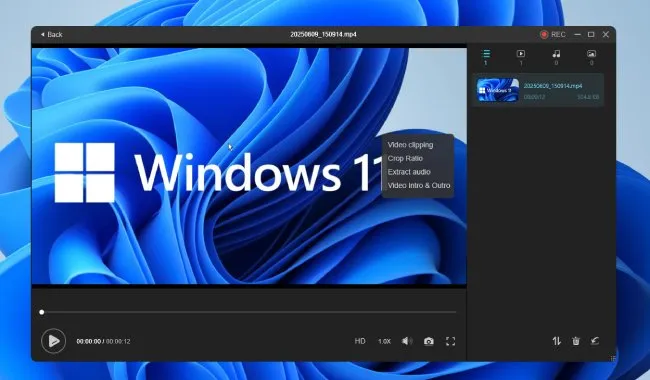Click the video preview area

tap(249, 166)
